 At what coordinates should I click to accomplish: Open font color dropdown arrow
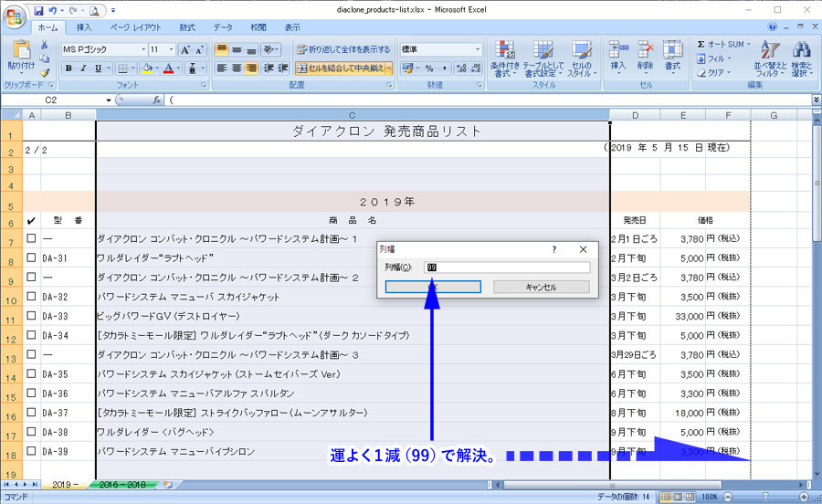coord(178,68)
